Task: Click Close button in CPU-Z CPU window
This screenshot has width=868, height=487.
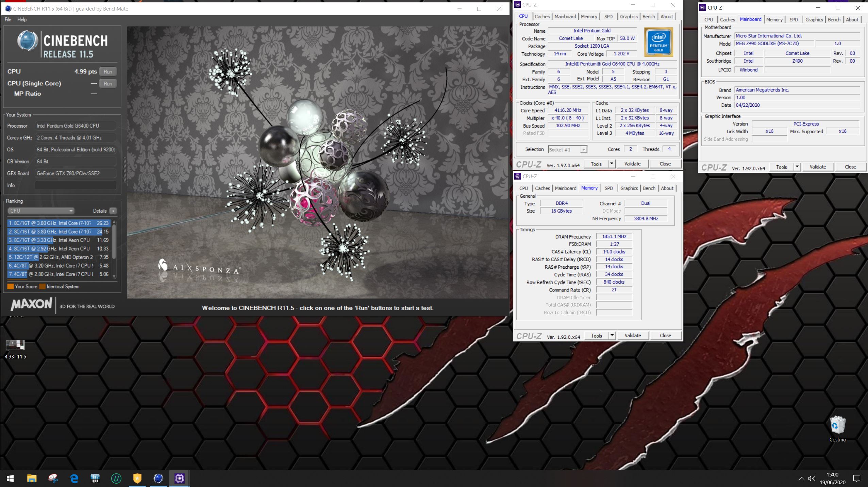Action: coord(665,164)
